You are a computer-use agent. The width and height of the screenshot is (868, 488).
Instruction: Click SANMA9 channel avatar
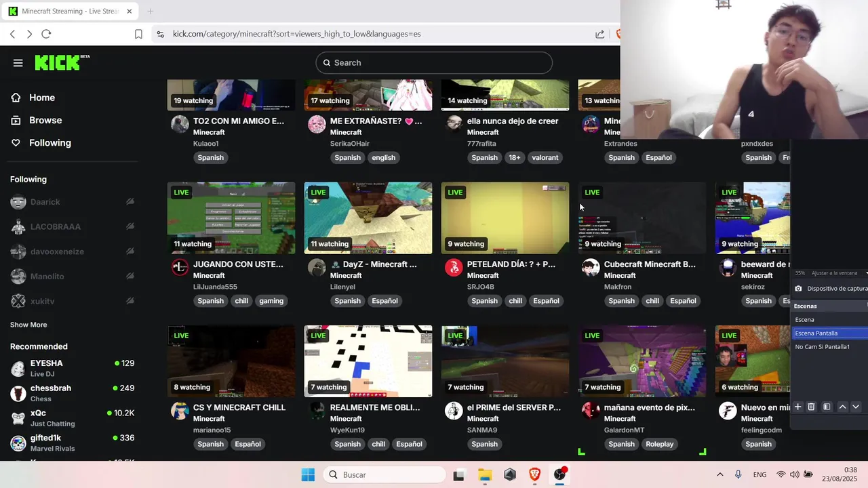tap(454, 410)
